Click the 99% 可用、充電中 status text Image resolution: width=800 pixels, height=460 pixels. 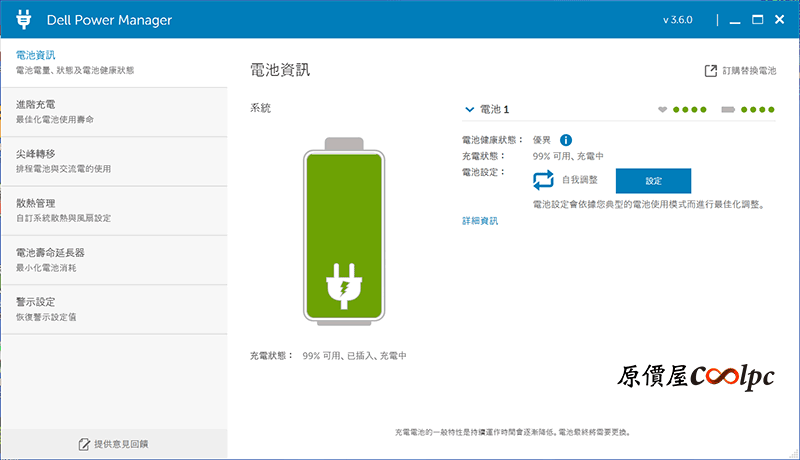[x=568, y=156]
